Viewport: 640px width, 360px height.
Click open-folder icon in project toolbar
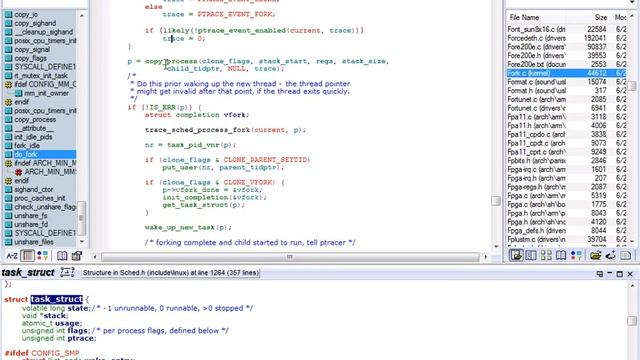click(596, 256)
